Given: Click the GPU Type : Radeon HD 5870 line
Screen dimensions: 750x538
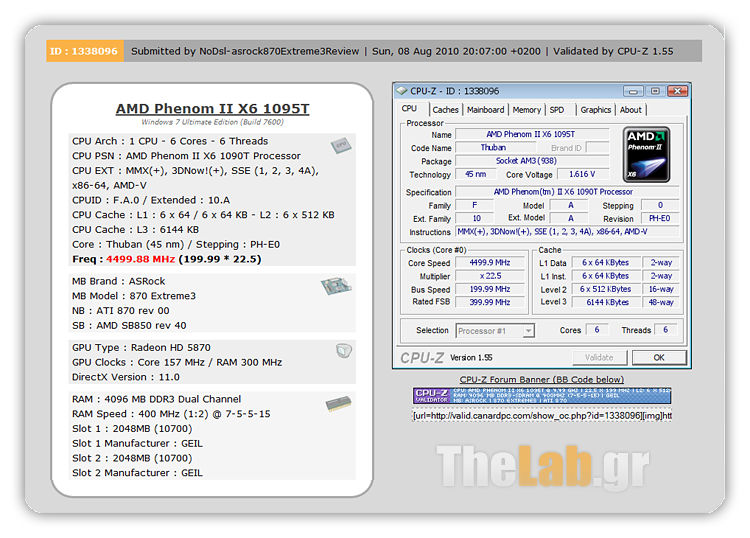Looking at the screenshot, I should pyautogui.click(x=141, y=348).
